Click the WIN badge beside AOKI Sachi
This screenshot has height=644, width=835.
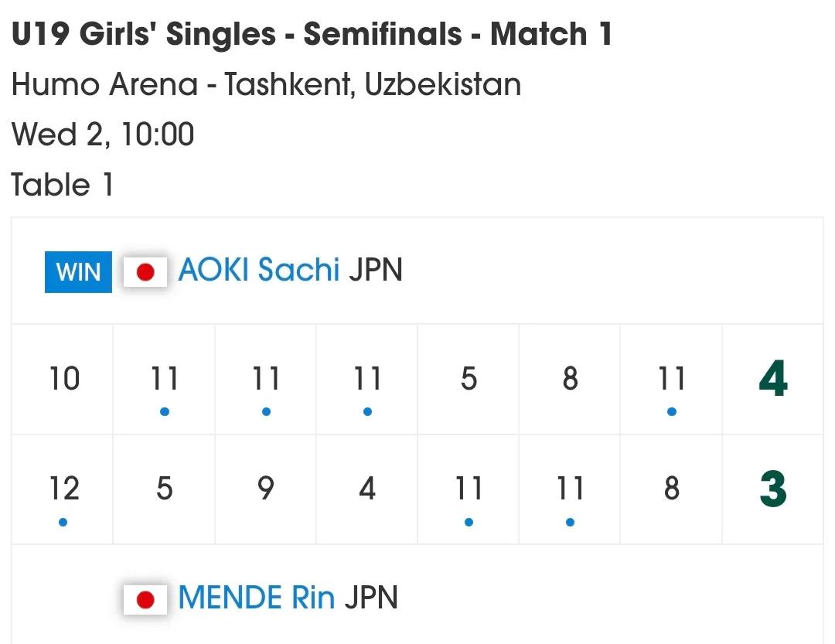(x=78, y=271)
